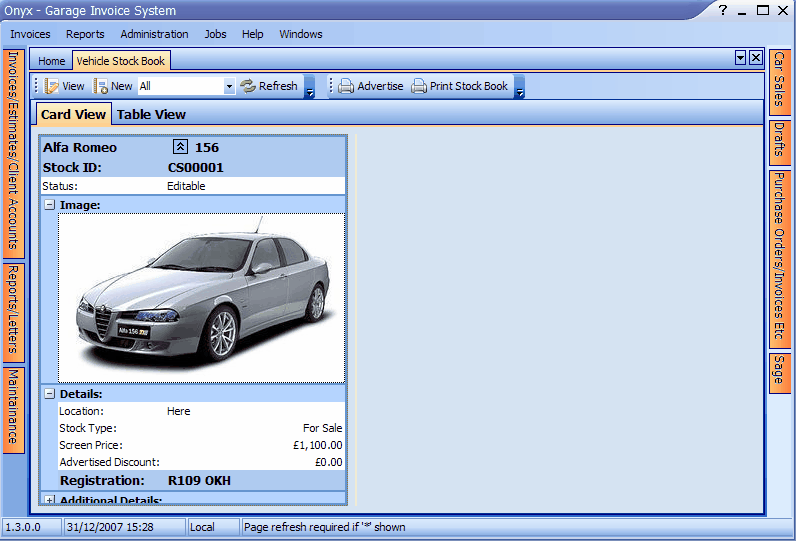796x541 pixels.
Task: Click the Alfa Romeo 156 car image
Action: (202, 298)
